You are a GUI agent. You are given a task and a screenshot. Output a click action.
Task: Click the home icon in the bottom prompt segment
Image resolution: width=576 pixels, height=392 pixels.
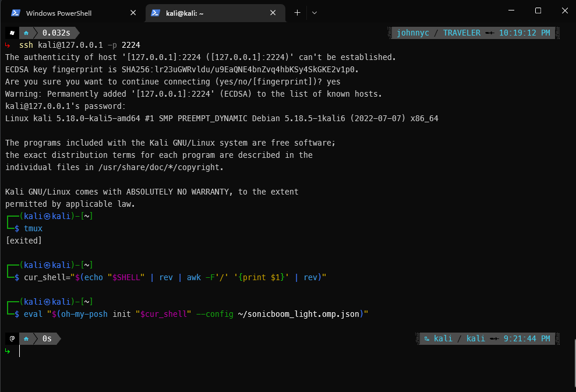click(26, 338)
